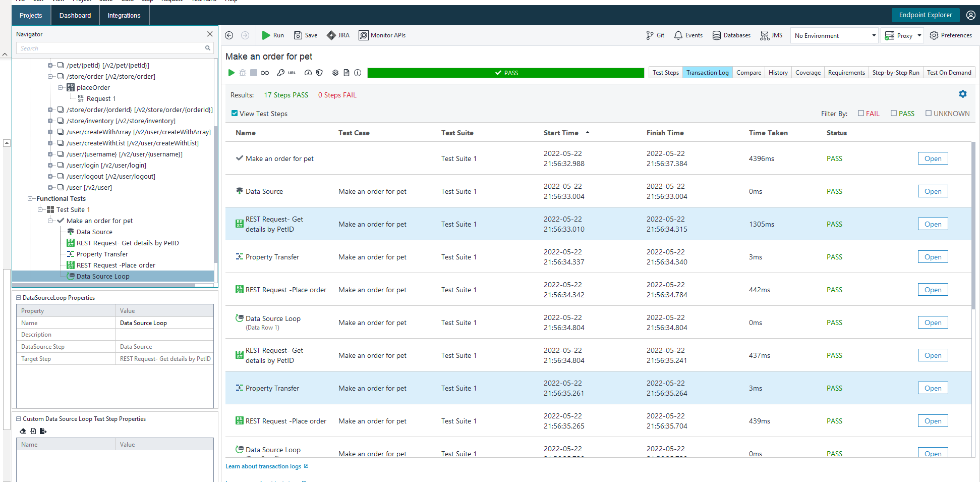Collapse DataSourceLoop Properties section
The width and height of the screenshot is (980, 482).
click(19, 298)
